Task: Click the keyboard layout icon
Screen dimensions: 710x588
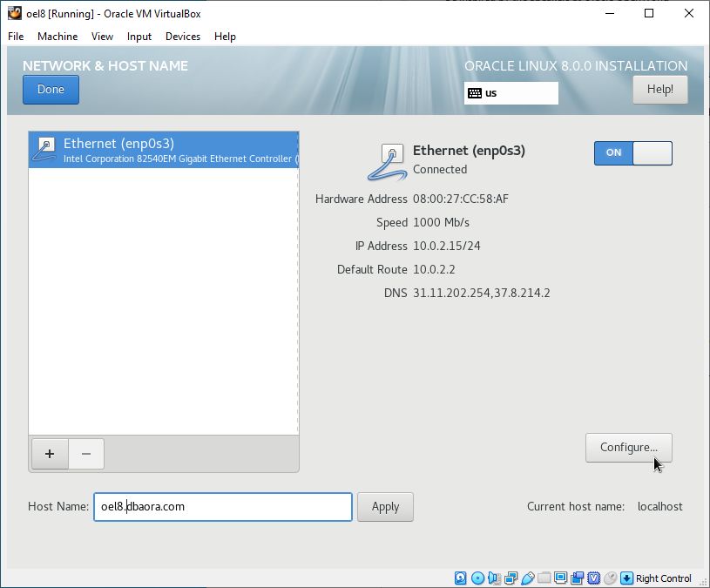Action: click(x=475, y=93)
